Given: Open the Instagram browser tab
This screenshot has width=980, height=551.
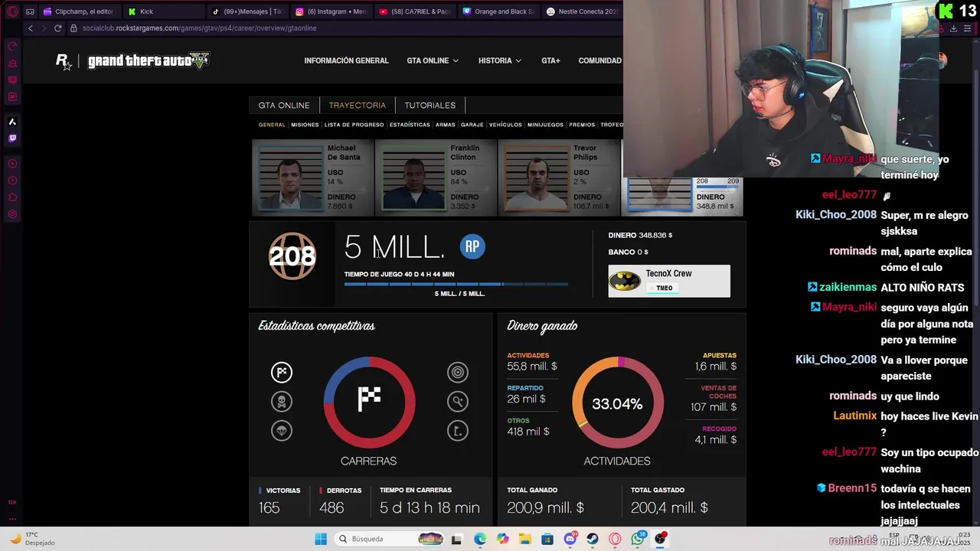Looking at the screenshot, I should point(330,11).
